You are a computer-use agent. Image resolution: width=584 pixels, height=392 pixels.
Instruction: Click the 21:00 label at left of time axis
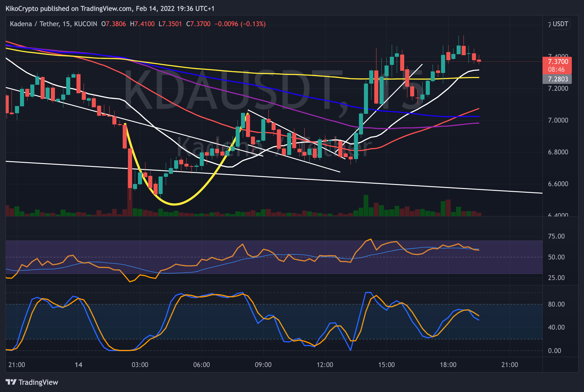17,365
